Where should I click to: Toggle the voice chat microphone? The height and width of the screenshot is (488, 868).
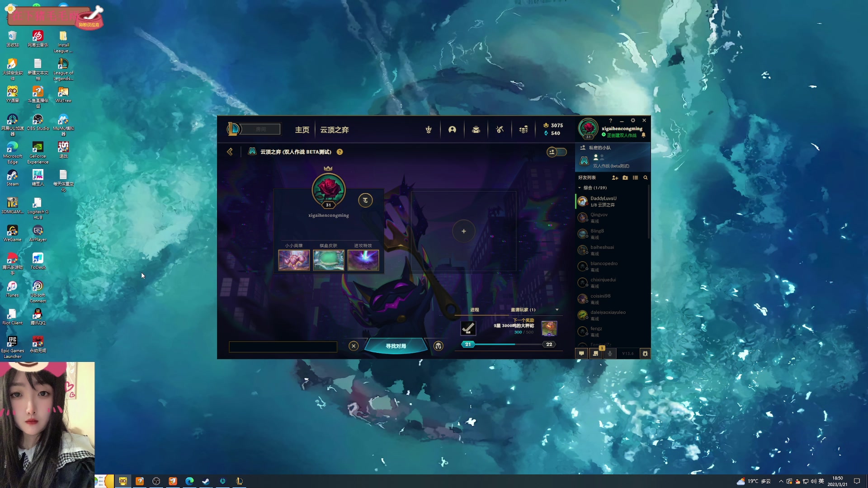tap(610, 353)
